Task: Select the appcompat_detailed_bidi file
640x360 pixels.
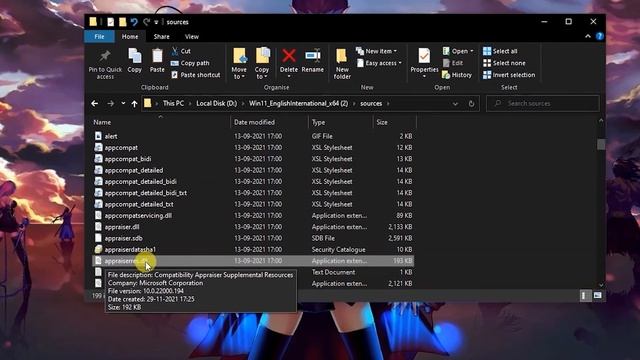Action: coord(253,182)
